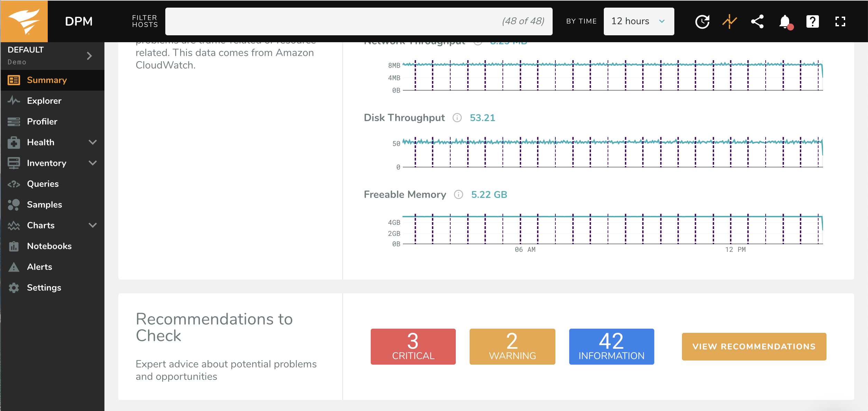868x411 pixels.
Task: Click the Freeable Memory info icon
Action: click(459, 195)
